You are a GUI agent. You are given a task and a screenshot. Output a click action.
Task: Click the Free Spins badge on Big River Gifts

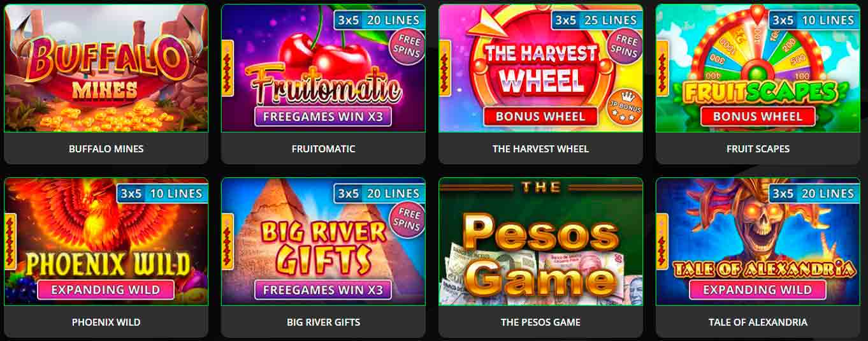point(409,221)
